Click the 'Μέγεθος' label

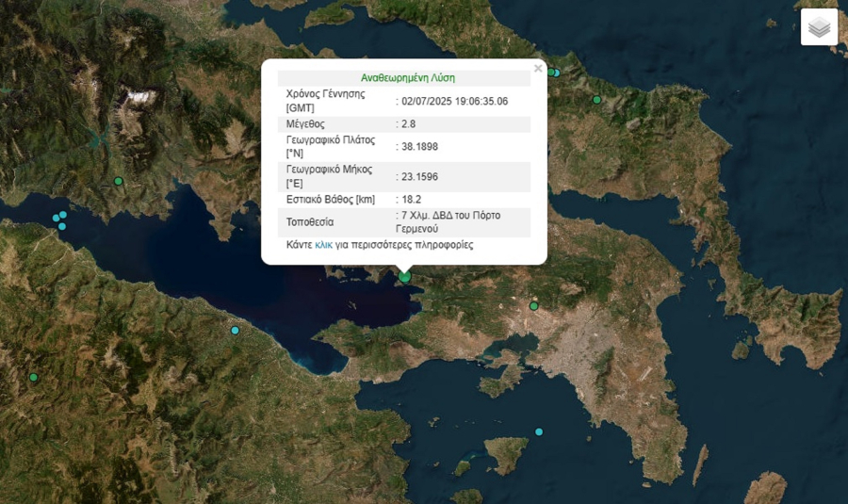point(305,123)
